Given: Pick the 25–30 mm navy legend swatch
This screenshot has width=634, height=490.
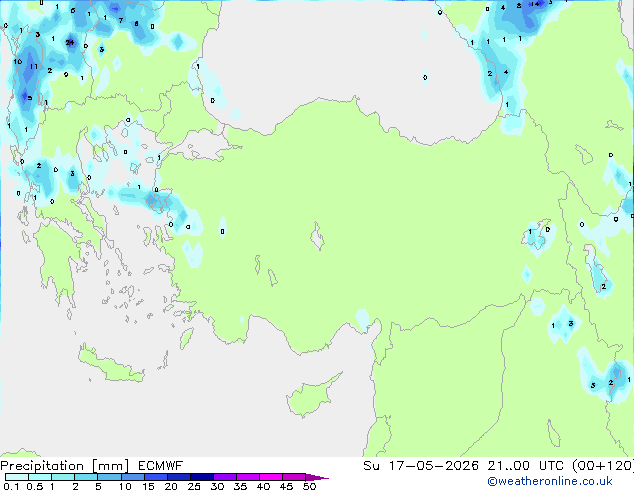Looking at the screenshot, I should (x=201, y=477).
